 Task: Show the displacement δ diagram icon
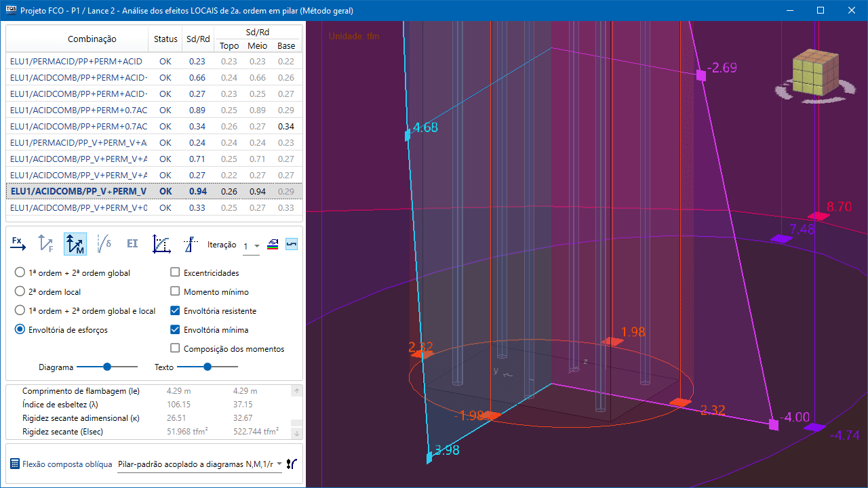(x=104, y=244)
